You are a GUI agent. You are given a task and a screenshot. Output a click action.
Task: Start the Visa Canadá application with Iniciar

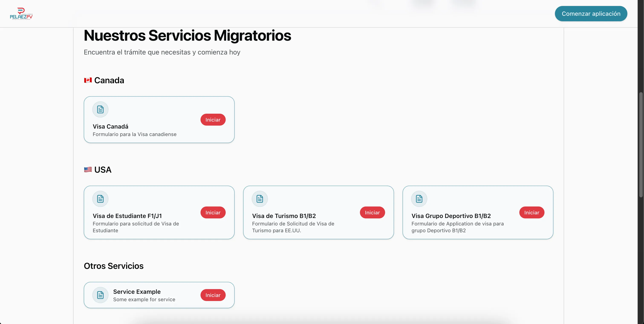213,120
